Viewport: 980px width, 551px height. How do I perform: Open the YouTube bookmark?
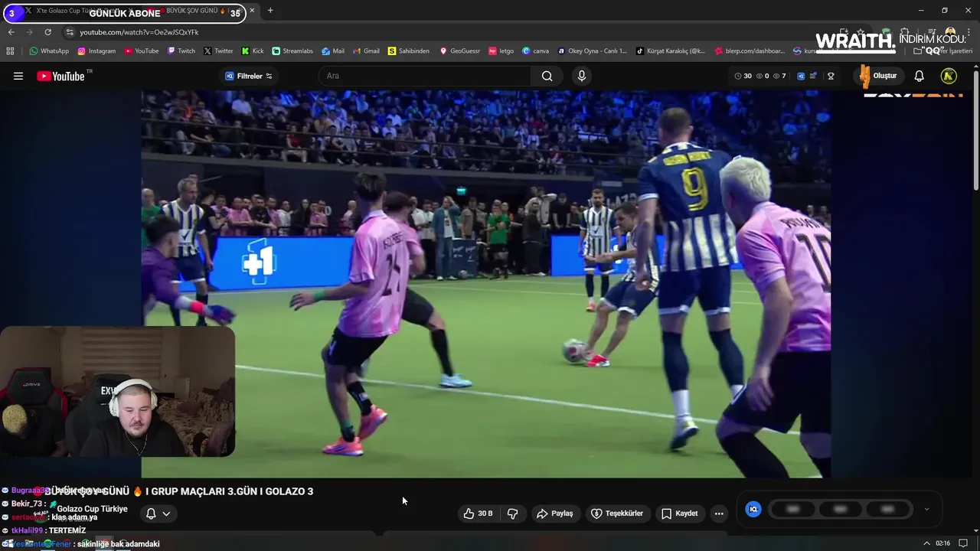coord(142,51)
